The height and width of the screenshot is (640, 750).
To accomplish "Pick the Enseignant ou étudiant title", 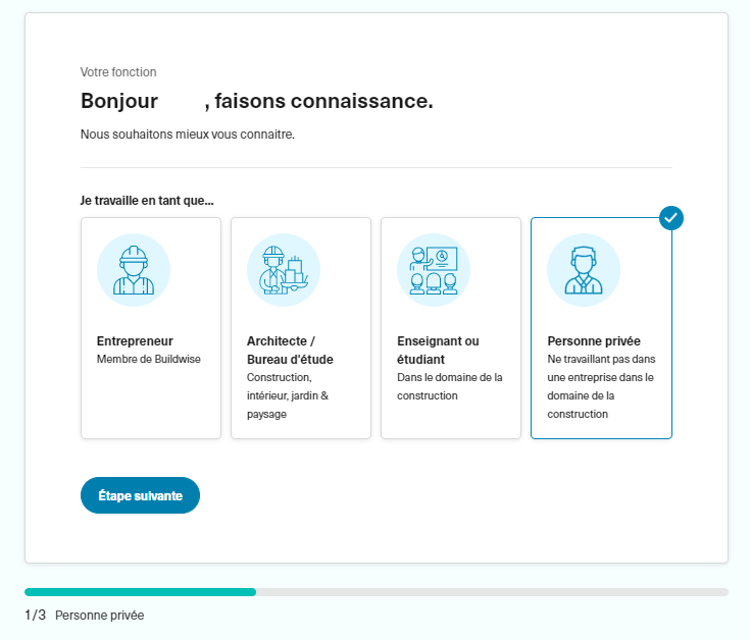I will click(x=438, y=350).
